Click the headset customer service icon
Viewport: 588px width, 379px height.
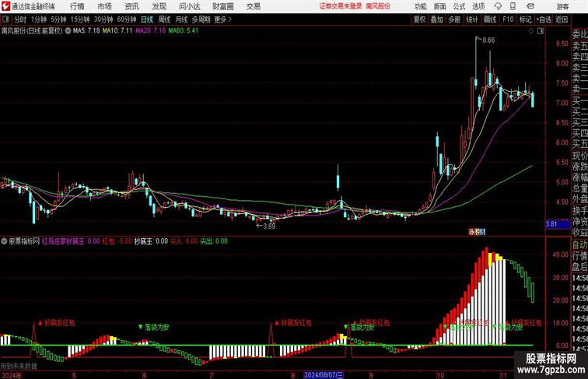point(498,6)
